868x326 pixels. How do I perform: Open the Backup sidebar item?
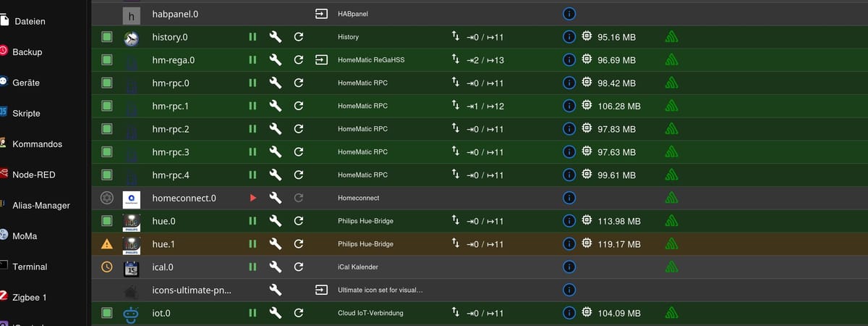point(27,52)
